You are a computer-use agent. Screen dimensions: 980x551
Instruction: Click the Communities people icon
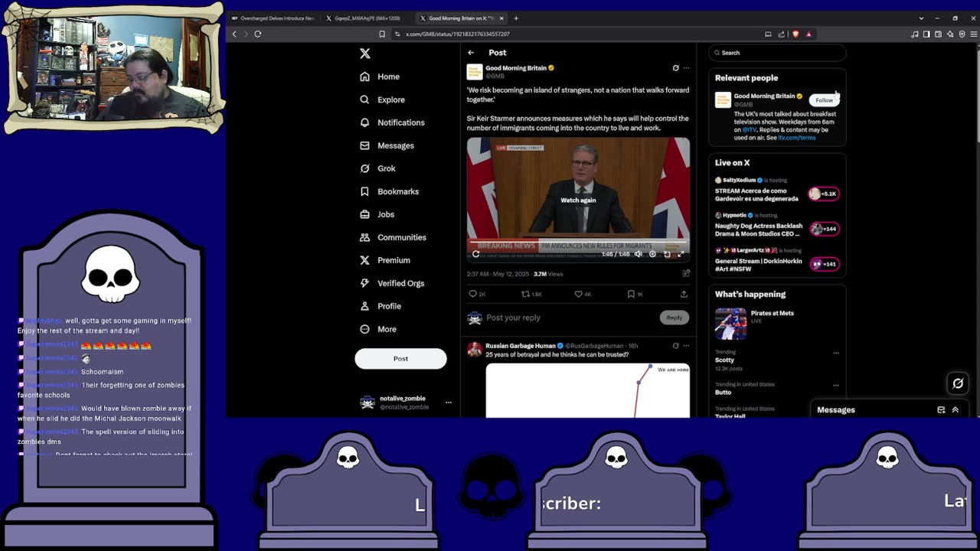364,237
